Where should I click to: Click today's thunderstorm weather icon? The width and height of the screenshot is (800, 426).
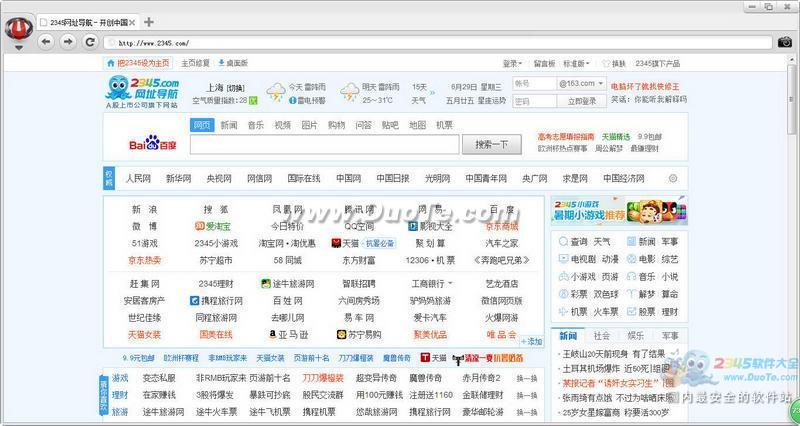click(276, 92)
